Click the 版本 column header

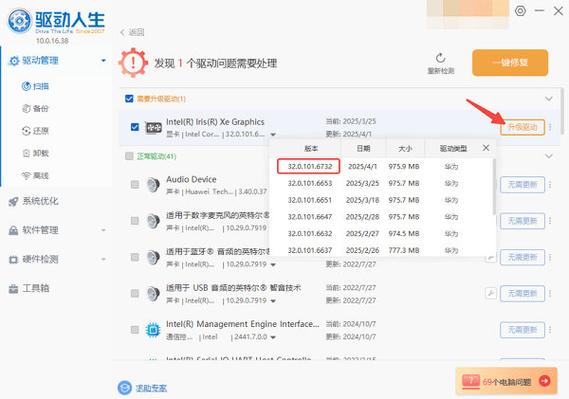coord(311,148)
